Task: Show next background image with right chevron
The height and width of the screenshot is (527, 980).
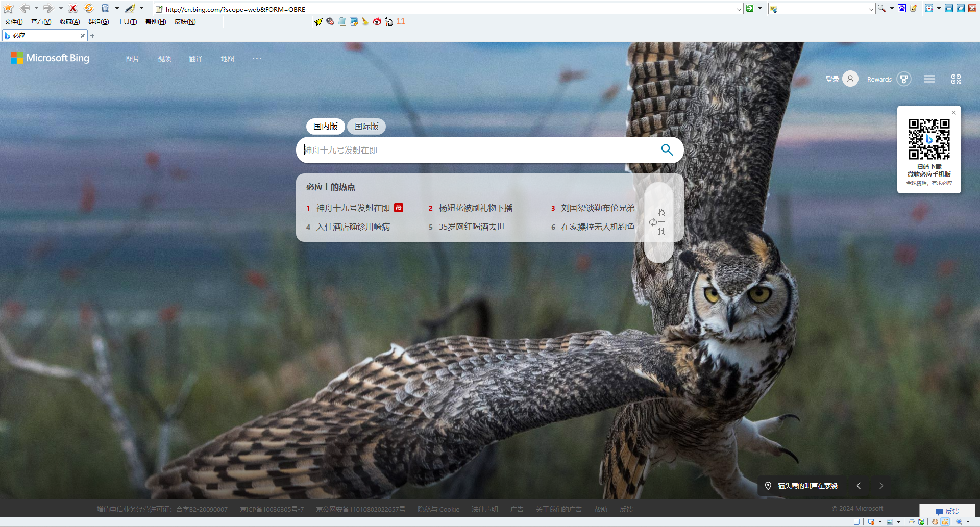Action: [881, 486]
